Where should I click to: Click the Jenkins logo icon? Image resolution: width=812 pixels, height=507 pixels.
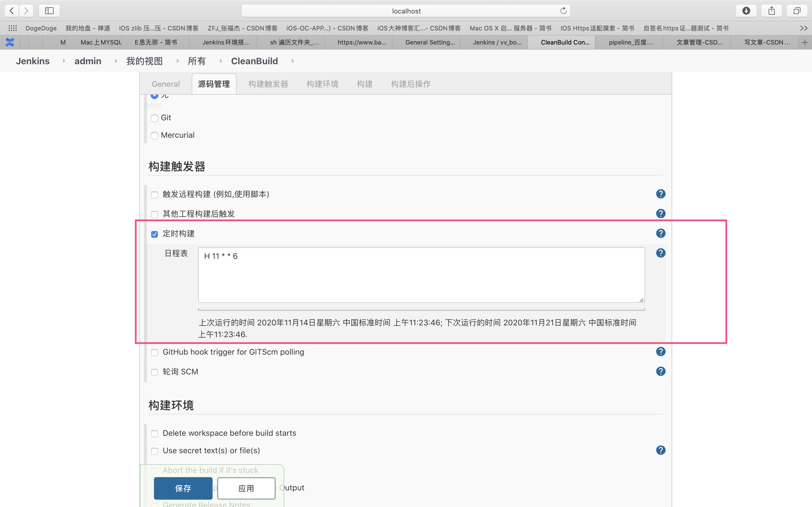(x=10, y=42)
